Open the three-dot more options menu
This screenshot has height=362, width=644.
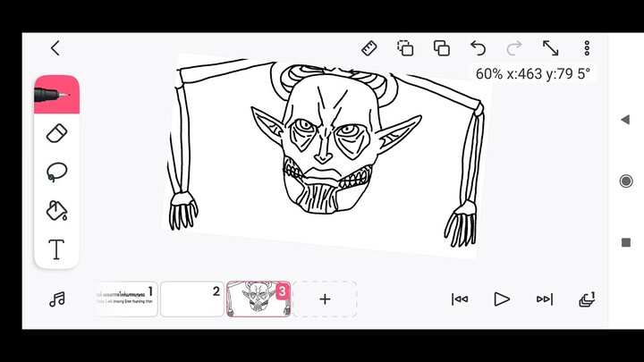tap(587, 48)
